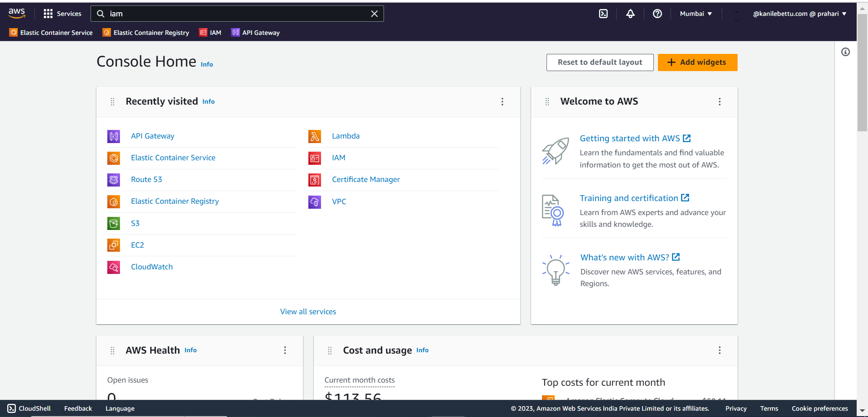This screenshot has width=868, height=417.
Task: Click Info link beside Cost and usage
Action: 422,350
